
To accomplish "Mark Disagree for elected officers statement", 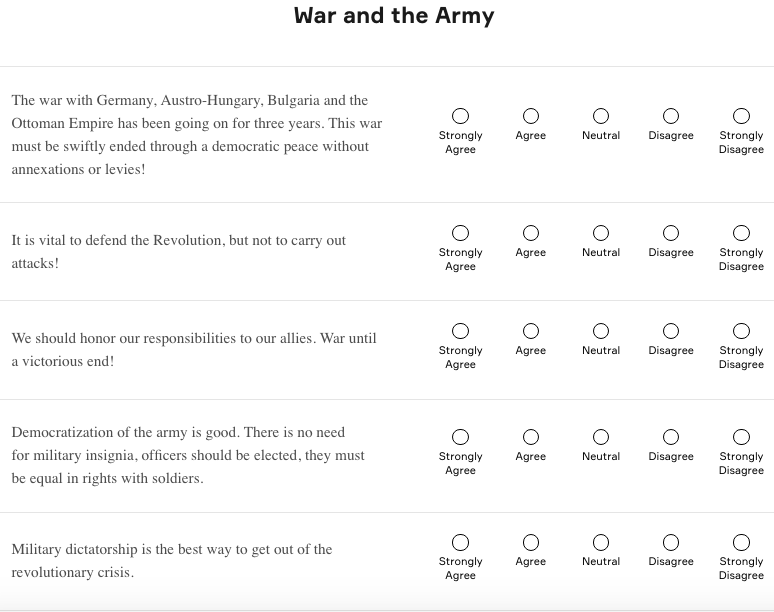I will 671,437.
